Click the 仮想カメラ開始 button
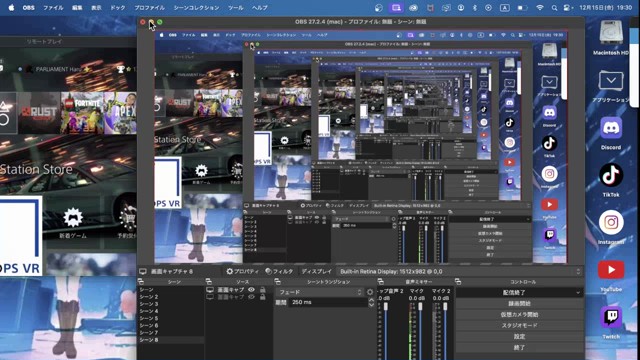The height and width of the screenshot is (360, 640). click(x=519, y=315)
